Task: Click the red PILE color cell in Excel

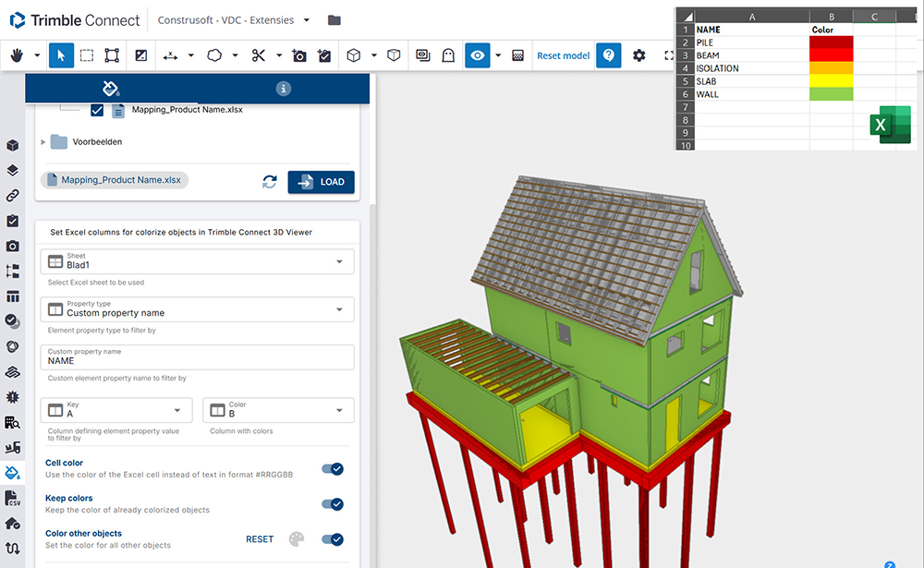Action: pyautogui.click(x=831, y=42)
